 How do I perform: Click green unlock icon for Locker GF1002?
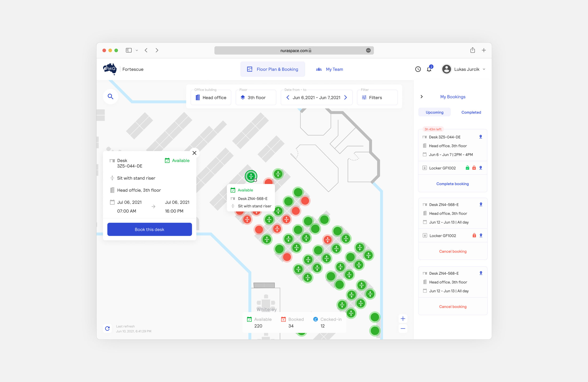pyautogui.click(x=467, y=168)
